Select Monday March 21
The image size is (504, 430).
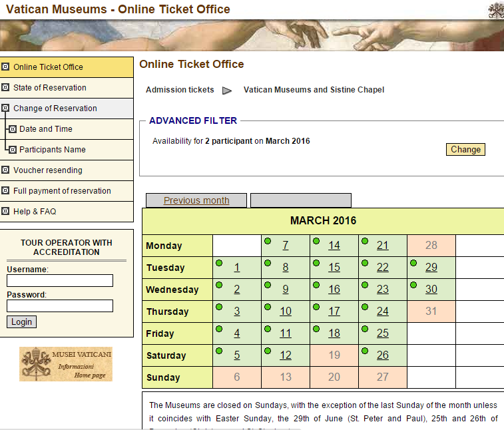tap(383, 246)
